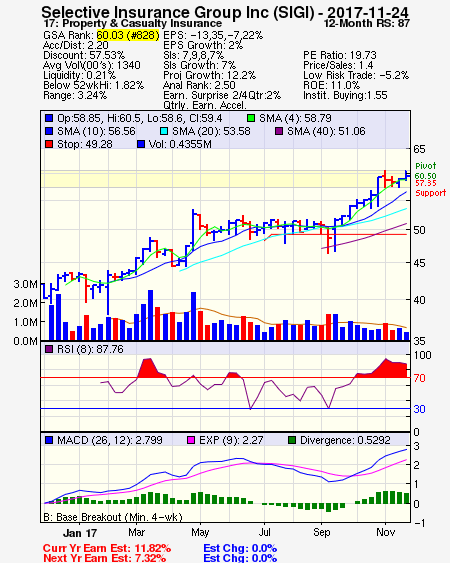
Task: Click the magenta EXP (9) legend swatch
Action: click(191, 440)
